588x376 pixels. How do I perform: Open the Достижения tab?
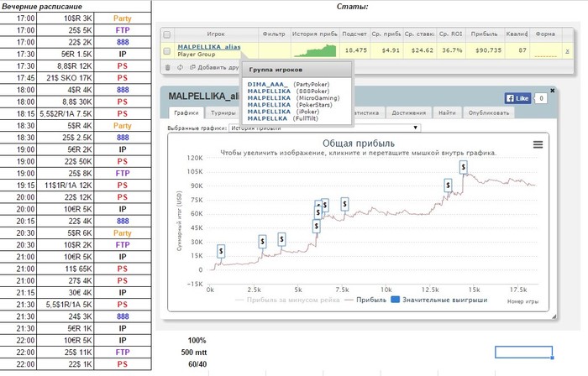click(x=409, y=112)
